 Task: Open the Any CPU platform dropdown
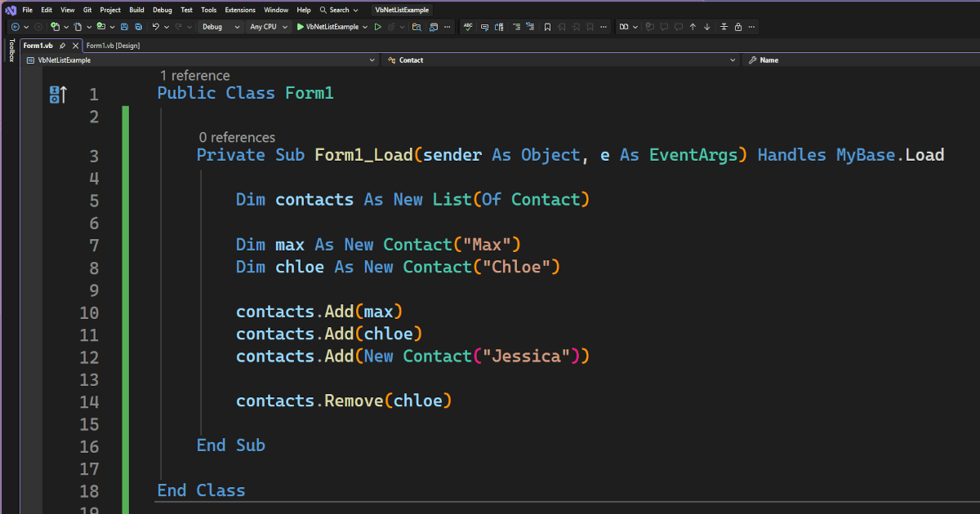[265, 27]
